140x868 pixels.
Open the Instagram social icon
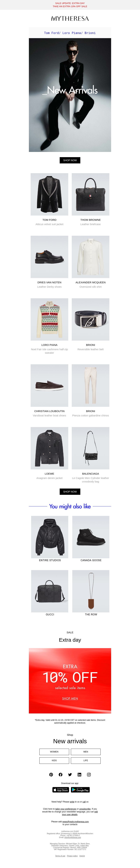[89, 774]
